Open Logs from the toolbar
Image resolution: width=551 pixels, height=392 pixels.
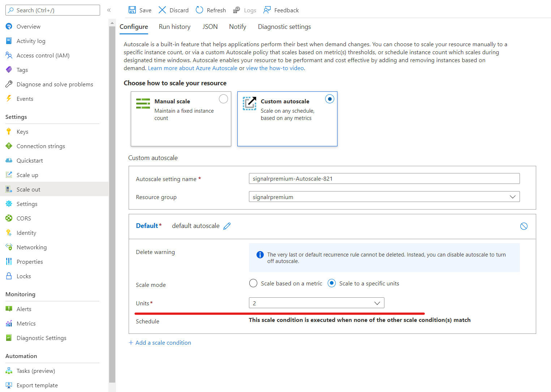[x=244, y=10]
